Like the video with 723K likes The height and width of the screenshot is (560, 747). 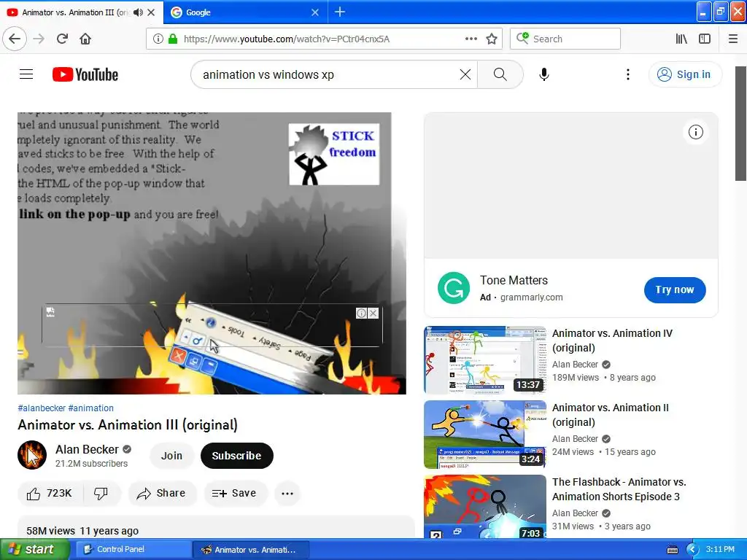click(x=50, y=494)
